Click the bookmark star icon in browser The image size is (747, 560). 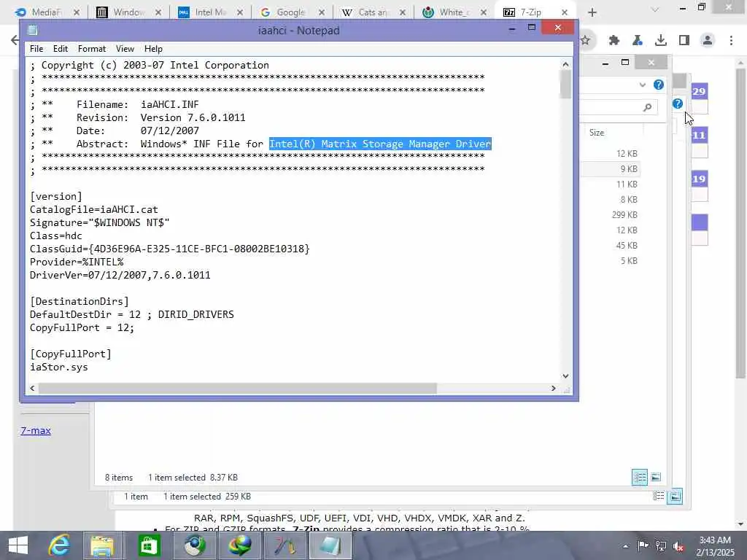pos(585,41)
